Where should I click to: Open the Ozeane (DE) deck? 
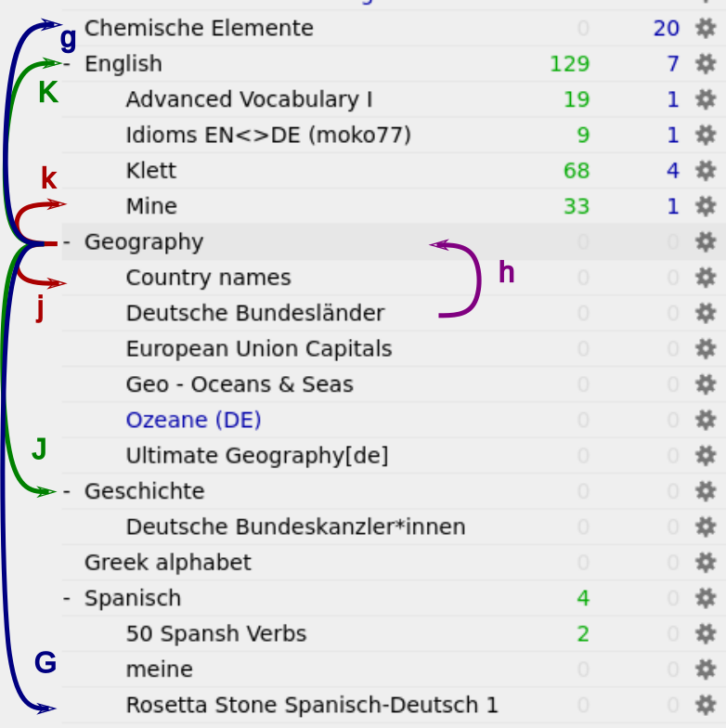tap(193, 421)
